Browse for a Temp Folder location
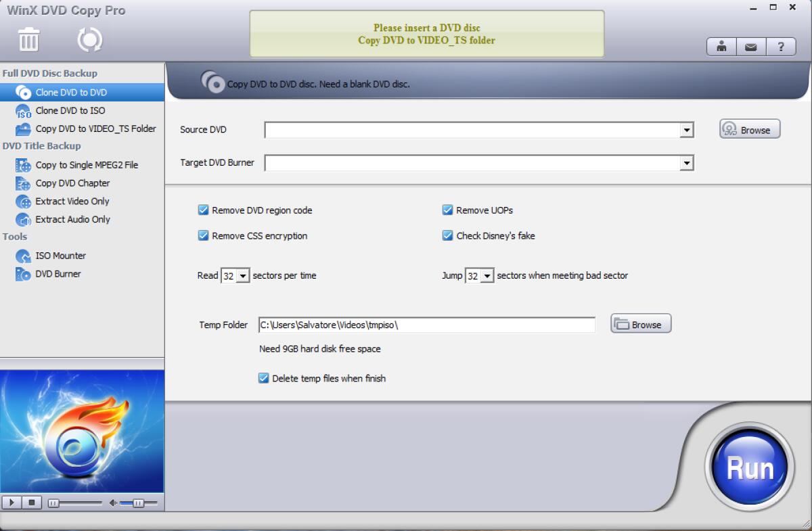Viewport: 812px width, 531px height. [x=639, y=323]
